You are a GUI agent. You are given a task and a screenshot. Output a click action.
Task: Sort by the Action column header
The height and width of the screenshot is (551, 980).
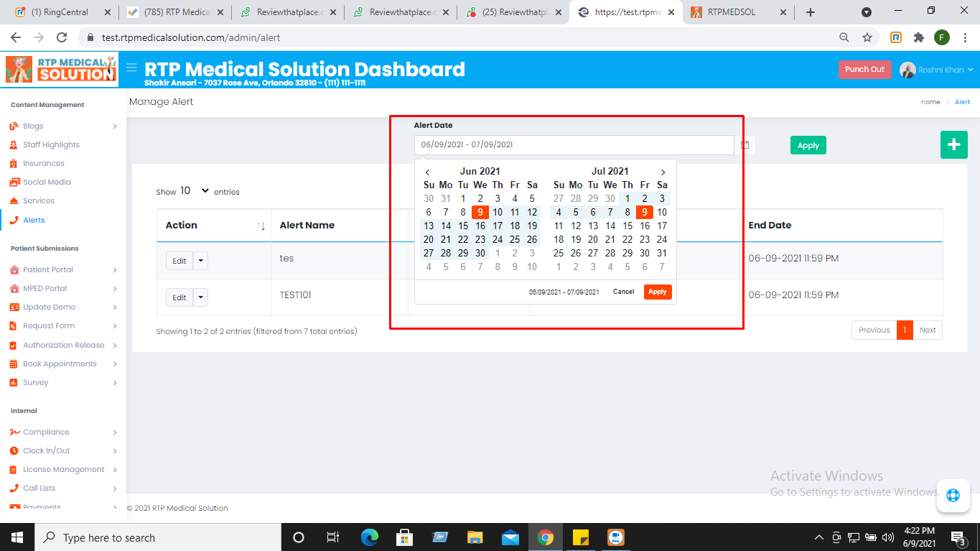(214, 226)
